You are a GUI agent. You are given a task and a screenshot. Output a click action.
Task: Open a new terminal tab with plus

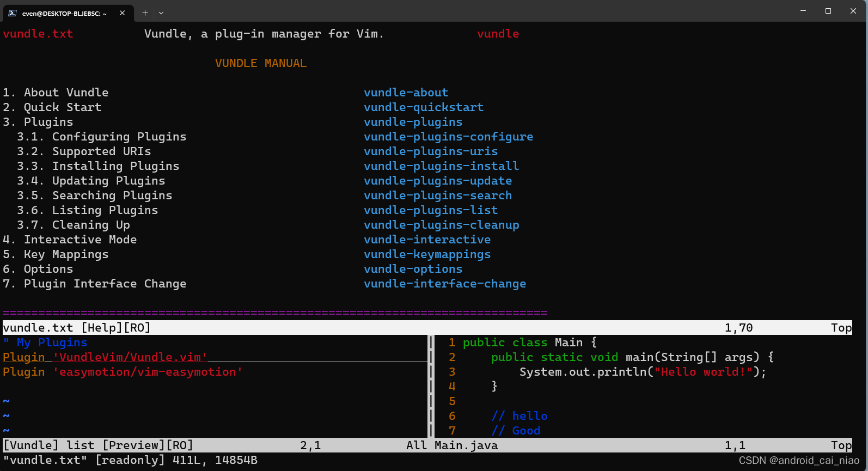click(x=145, y=13)
